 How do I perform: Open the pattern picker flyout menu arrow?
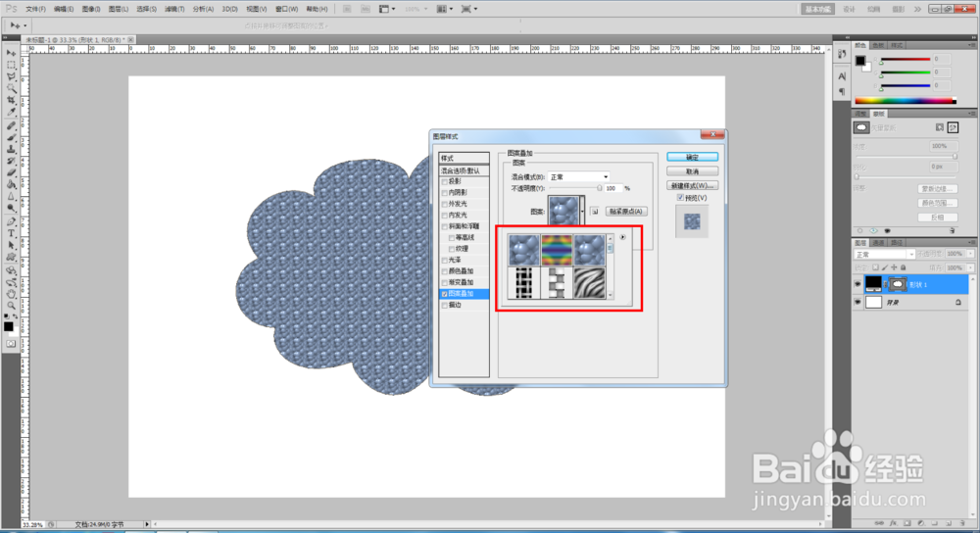622,237
